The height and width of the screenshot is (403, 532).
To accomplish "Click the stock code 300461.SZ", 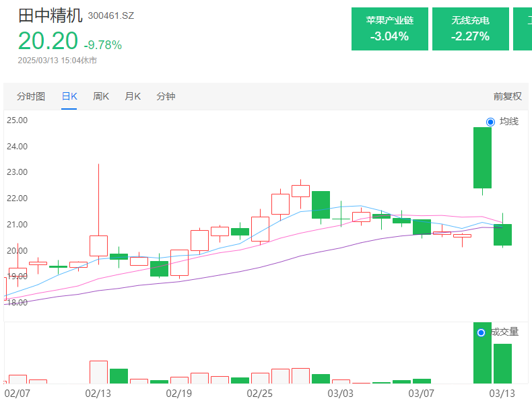I will click(x=111, y=15).
